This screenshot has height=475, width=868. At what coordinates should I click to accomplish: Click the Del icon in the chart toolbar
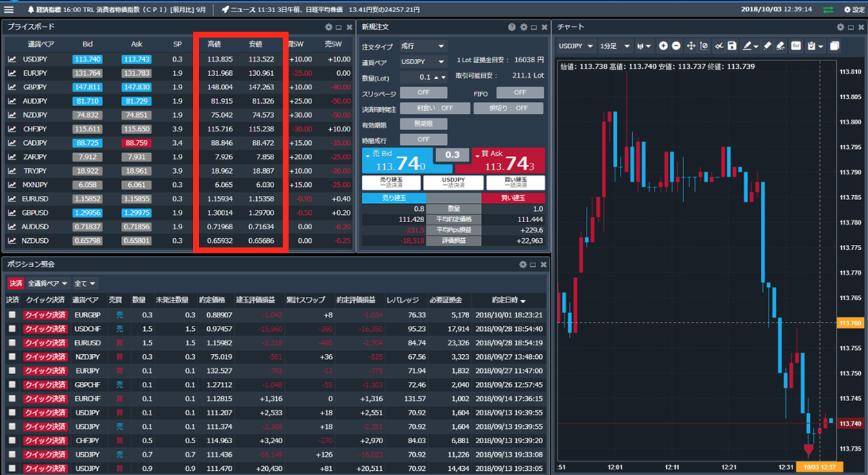coord(796,46)
